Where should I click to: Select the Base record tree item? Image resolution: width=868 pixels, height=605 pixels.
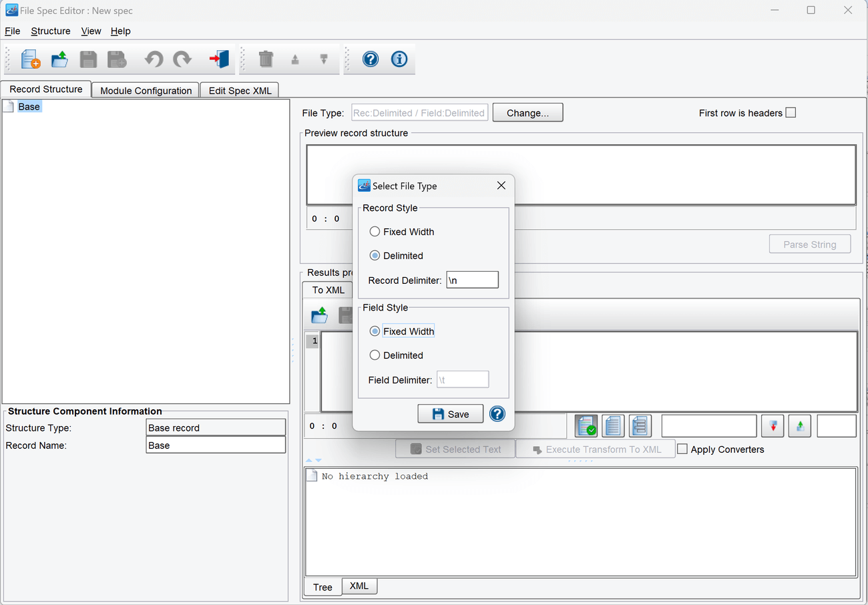tap(29, 107)
